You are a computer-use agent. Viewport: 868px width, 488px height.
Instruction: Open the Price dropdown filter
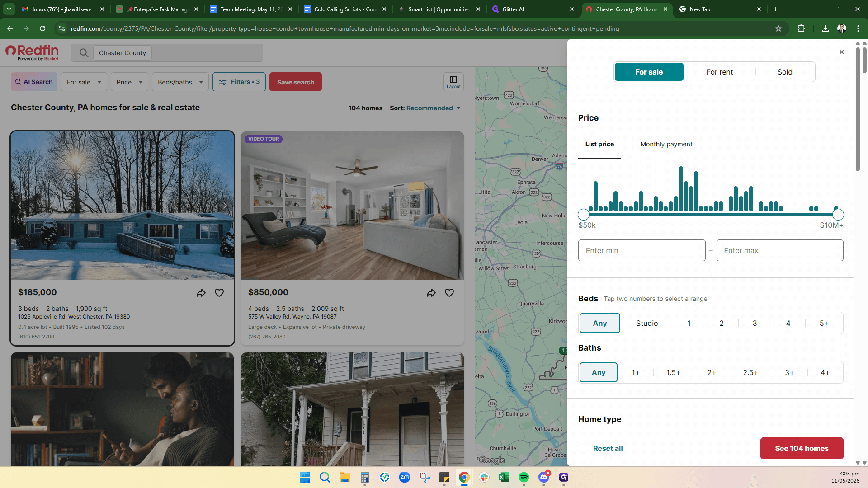point(129,82)
